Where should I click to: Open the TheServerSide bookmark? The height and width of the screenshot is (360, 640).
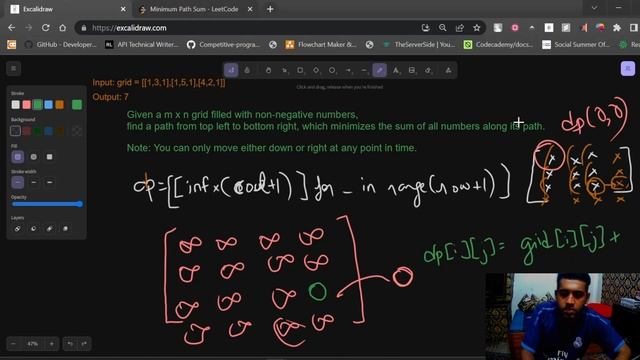point(419,44)
